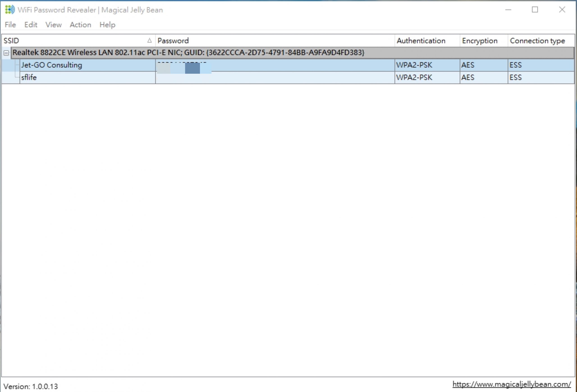
Task: Visit the magicaljellybean.com link
Action: [511, 384]
